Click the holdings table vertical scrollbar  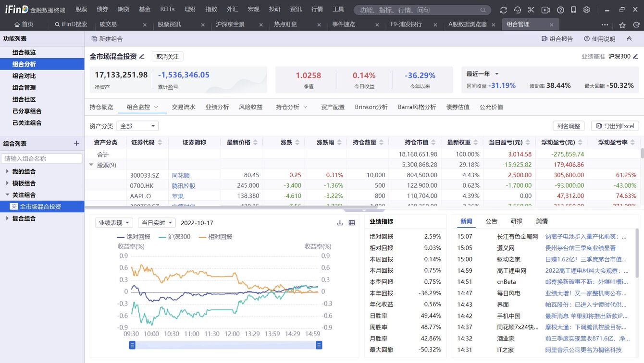(642, 154)
